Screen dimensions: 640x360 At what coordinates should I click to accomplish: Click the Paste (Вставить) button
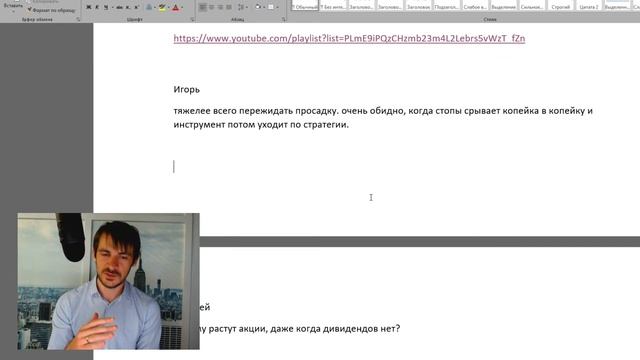[13, 6]
